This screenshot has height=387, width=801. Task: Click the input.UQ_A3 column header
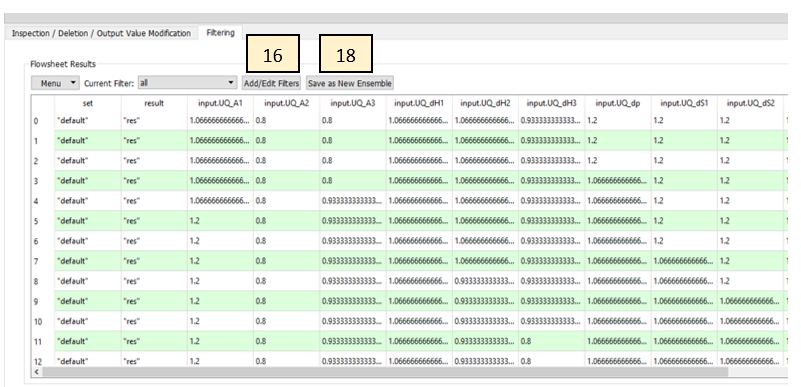(x=352, y=103)
